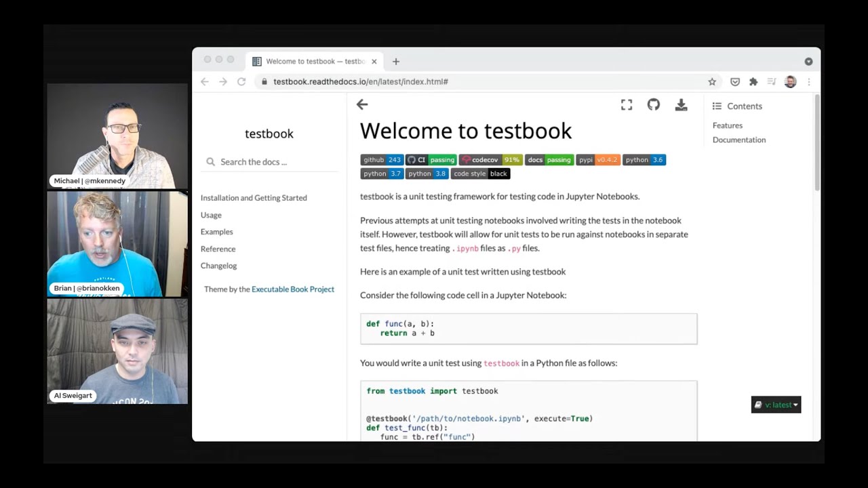Close the Welcome to testbook tab
This screenshot has width=868, height=488.
[374, 61]
